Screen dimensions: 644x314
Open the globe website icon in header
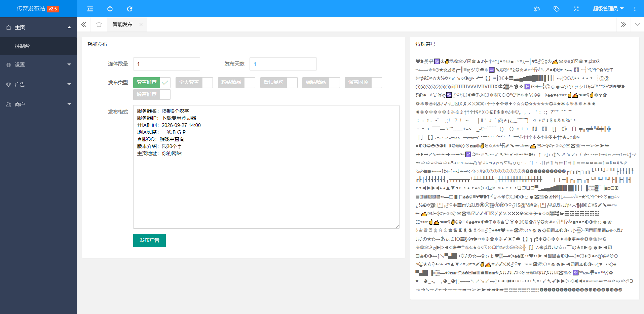point(110,9)
